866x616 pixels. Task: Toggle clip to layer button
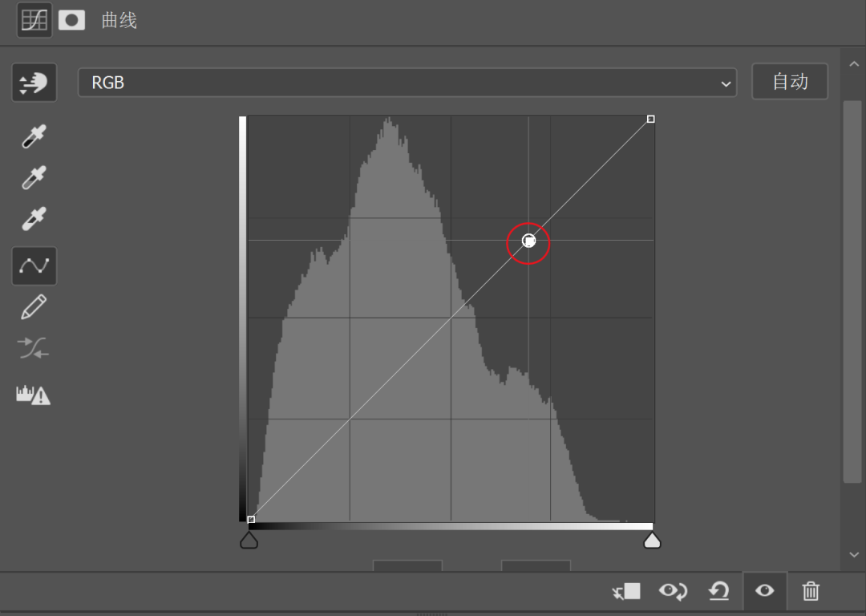tap(625, 592)
